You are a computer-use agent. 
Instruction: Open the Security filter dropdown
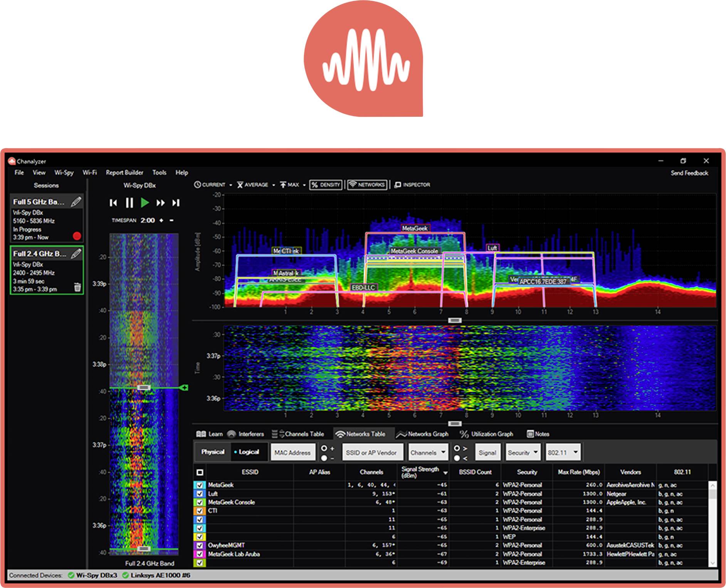523,452
